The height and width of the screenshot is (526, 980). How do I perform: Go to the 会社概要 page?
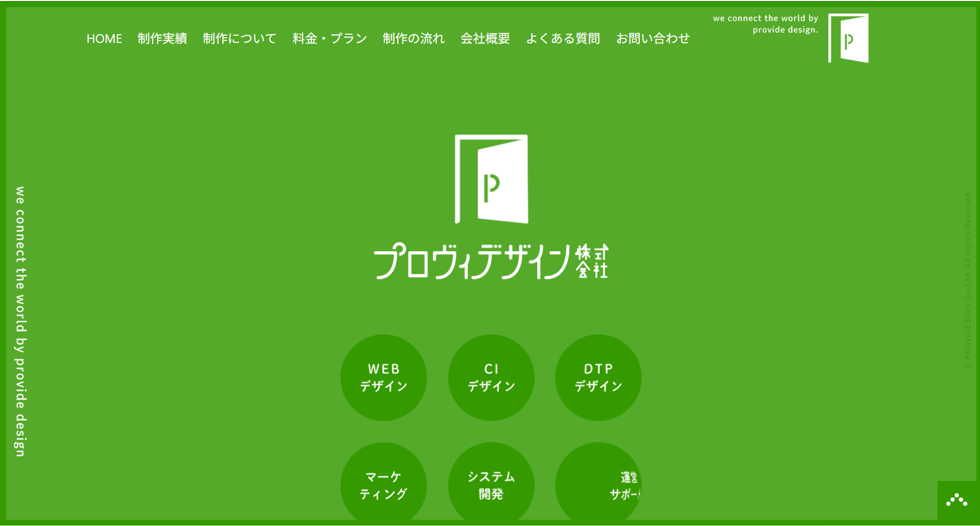coord(485,38)
